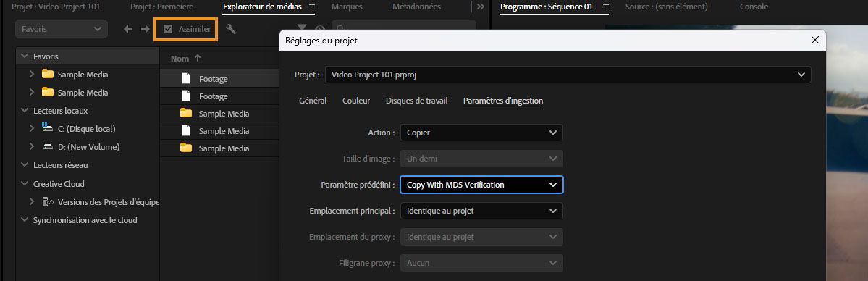
Task: Click the team projects versions icon
Action: click(48, 202)
